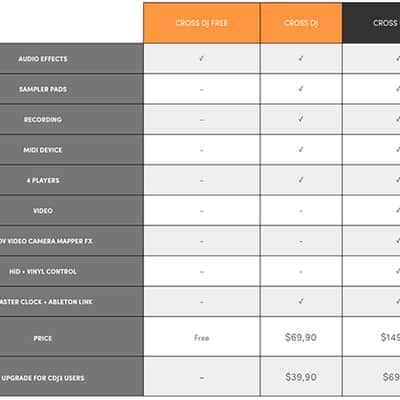The width and height of the screenshot is (400, 400).
Task: Click the Video row label
Action: pyautogui.click(x=43, y=211)
